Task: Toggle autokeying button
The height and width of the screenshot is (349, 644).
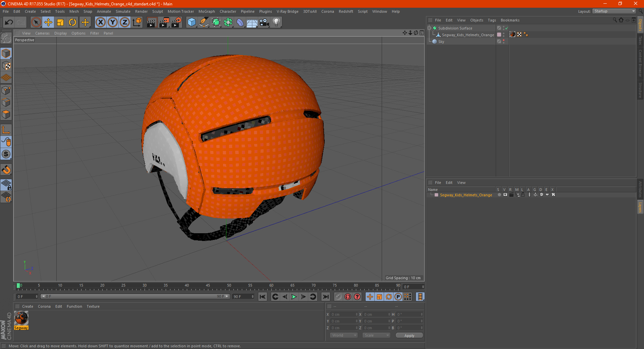Action: [348, 297]
